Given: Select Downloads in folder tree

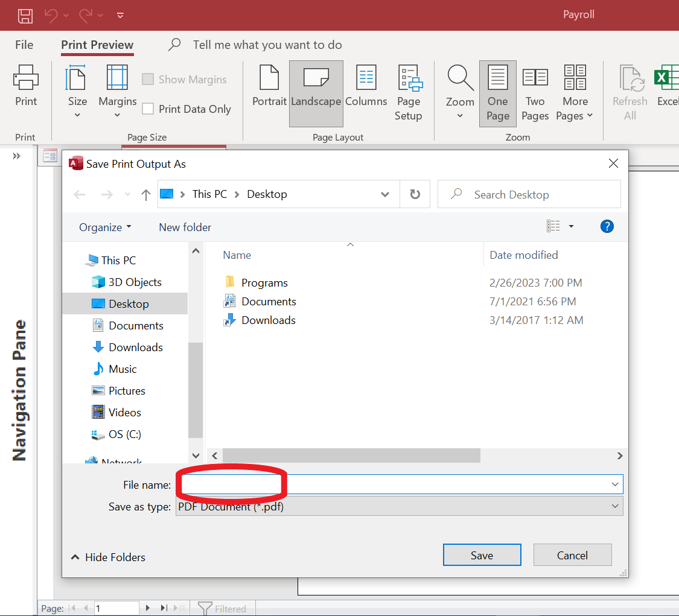Looking at the screenshot, I should (127, 347).
